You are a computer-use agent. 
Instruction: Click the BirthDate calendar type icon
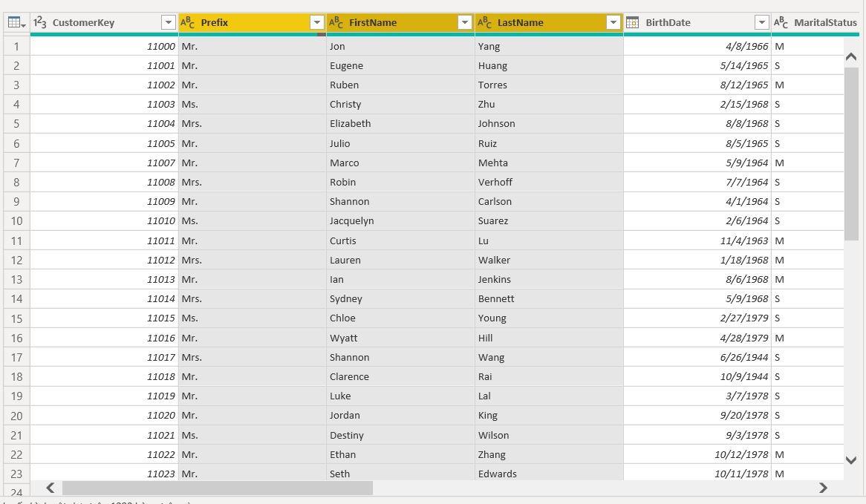(x=633, y=23)
